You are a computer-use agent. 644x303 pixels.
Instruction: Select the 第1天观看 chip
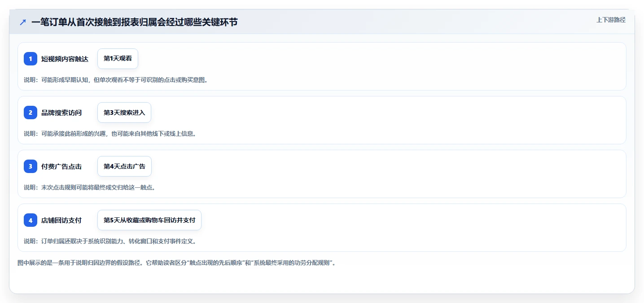pyautogui.click(x=118, y=59)
